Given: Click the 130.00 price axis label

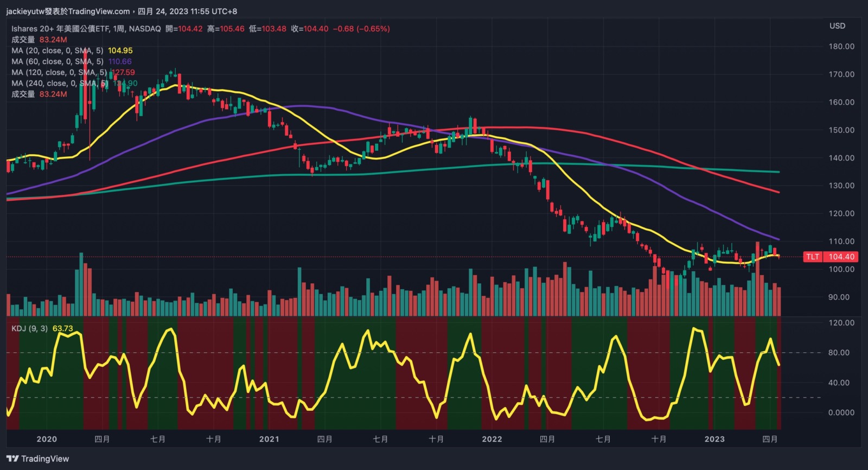Looking at the screenshot, I should [841, 186].
